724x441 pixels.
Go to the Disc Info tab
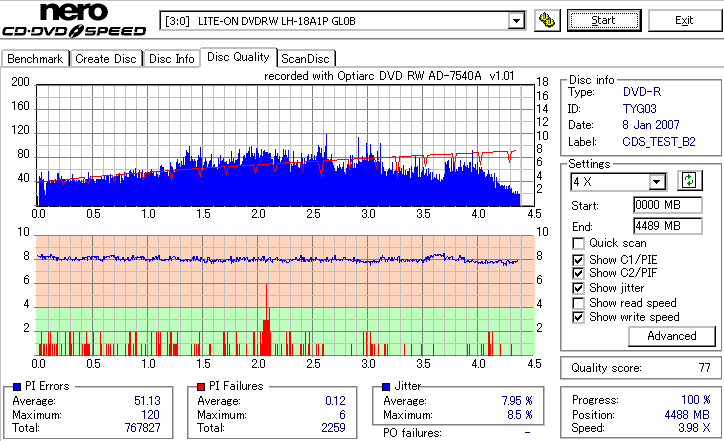click(x=172, y=59)
